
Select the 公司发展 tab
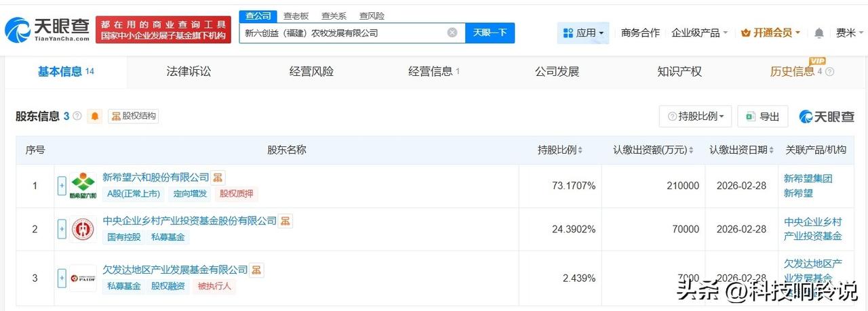(x=557, y=71)
